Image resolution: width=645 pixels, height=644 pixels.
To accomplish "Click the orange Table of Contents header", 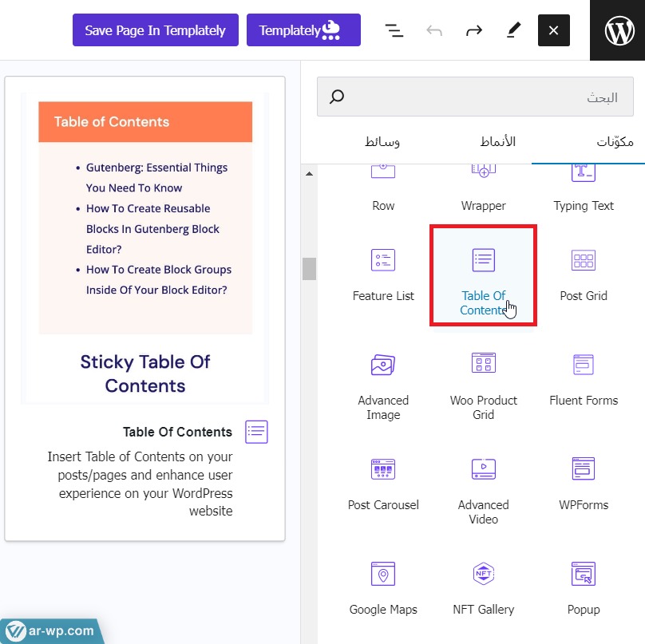I will click(145, 122).
